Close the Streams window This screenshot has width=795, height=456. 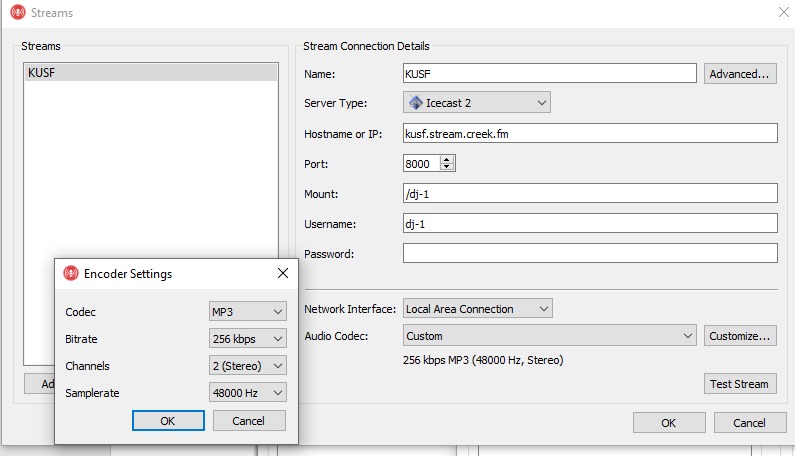[x=784, y=12]
